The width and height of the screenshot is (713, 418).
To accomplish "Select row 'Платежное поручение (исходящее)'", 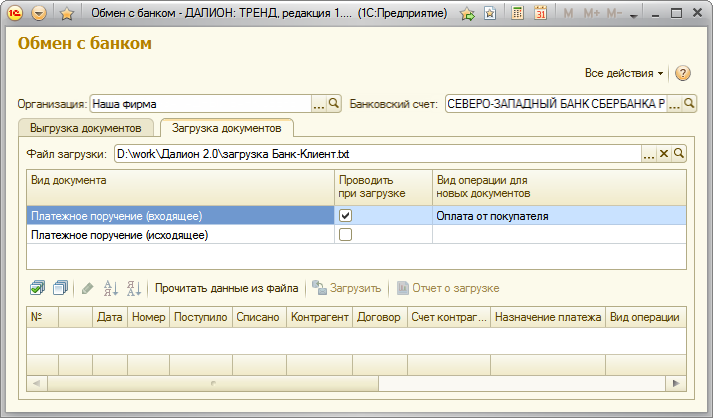I will click(181, 235).
